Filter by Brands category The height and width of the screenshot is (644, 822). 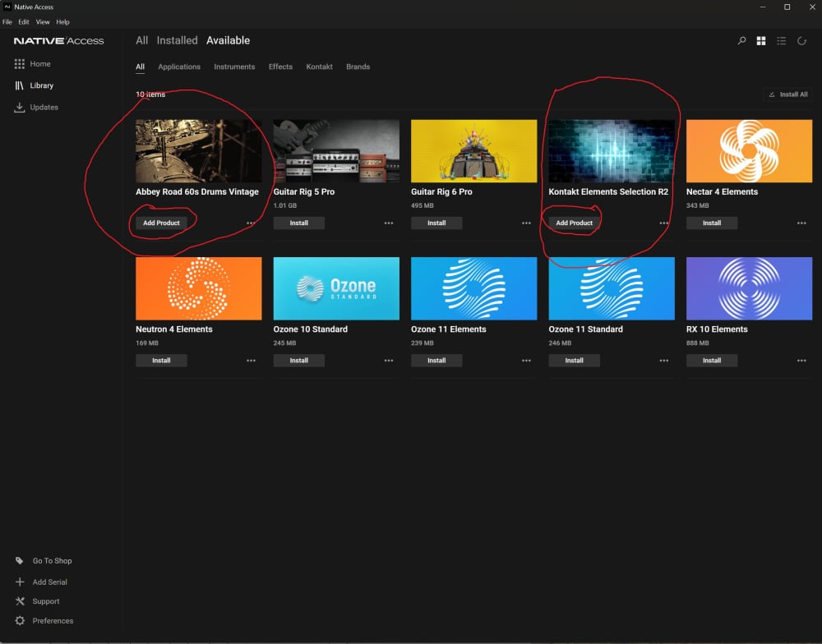[358, 67]
